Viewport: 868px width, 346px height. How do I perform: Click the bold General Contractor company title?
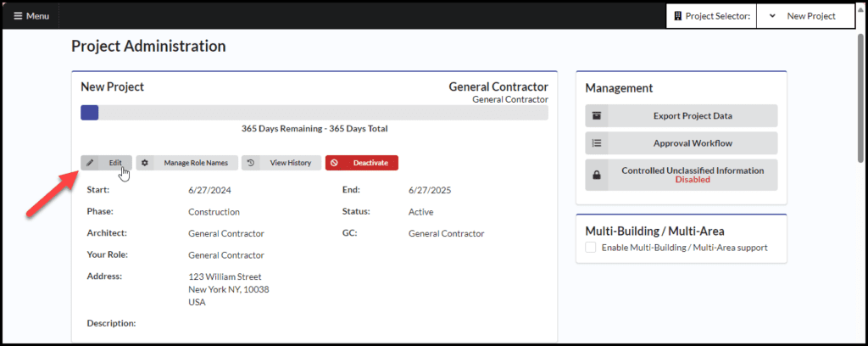coord(498,86)
